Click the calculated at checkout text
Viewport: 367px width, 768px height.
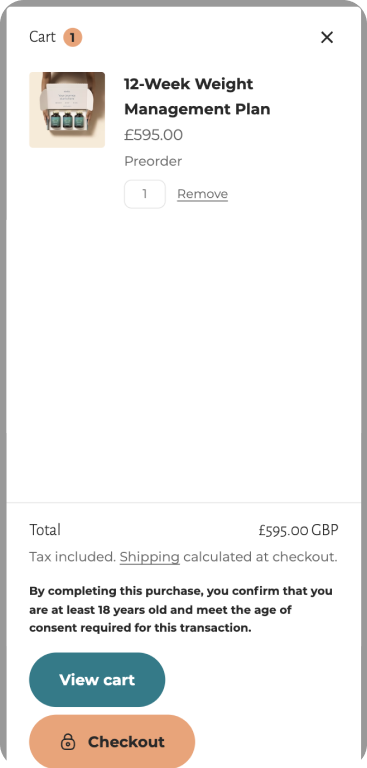point(260,557)
